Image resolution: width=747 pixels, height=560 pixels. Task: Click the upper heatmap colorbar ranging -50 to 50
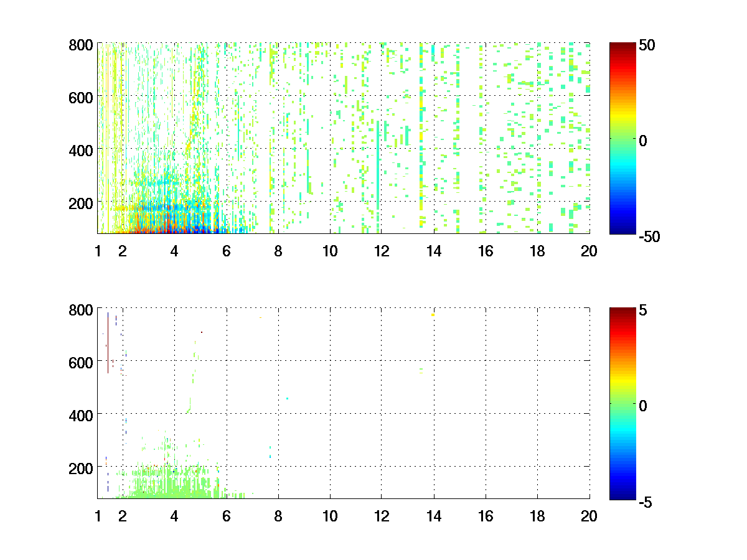pos(622,139)
